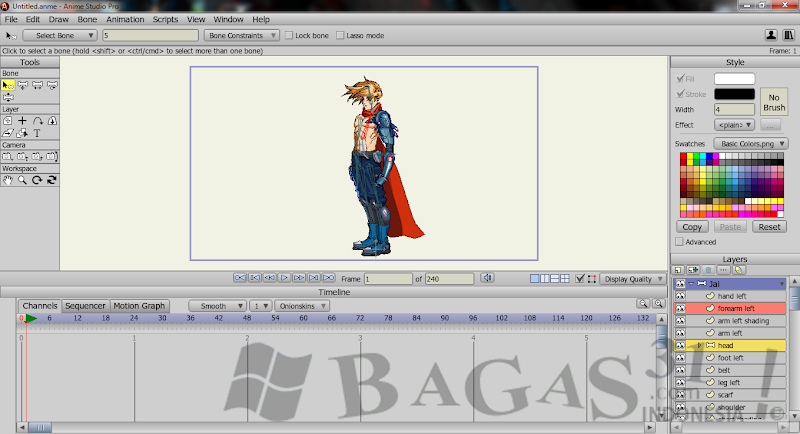Open the Effect plain dropdown

[x=734, y=125]
